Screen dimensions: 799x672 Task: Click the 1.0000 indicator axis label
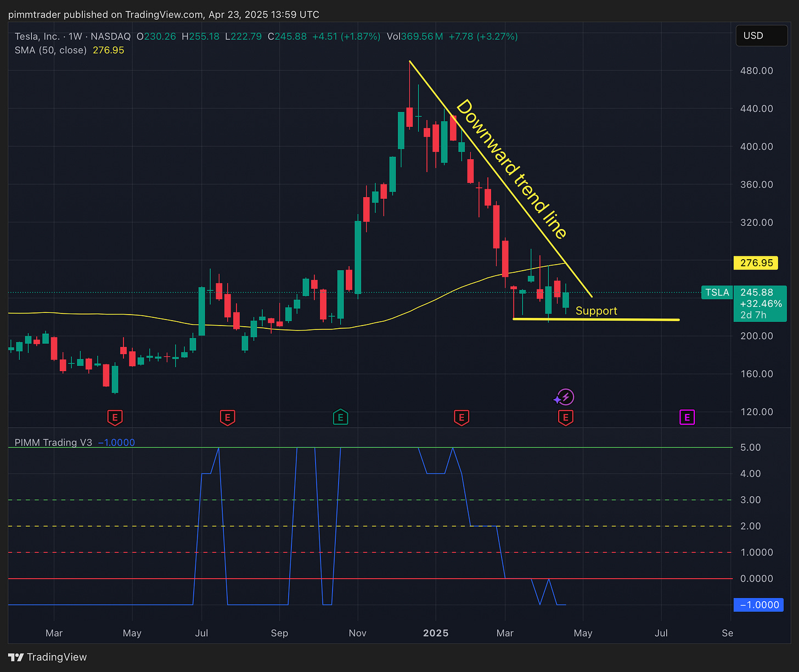coord(757,552)
